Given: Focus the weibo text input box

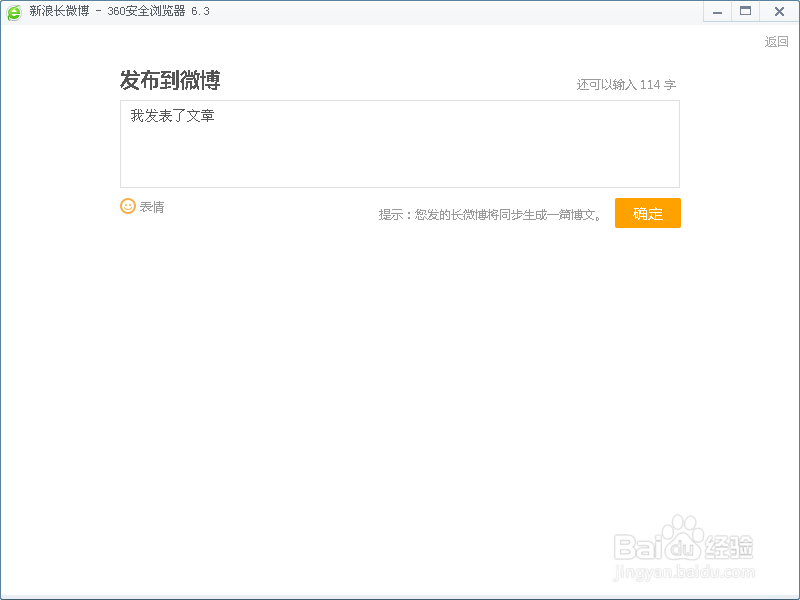Looking at the screenshot, I should tap(399, 144).
